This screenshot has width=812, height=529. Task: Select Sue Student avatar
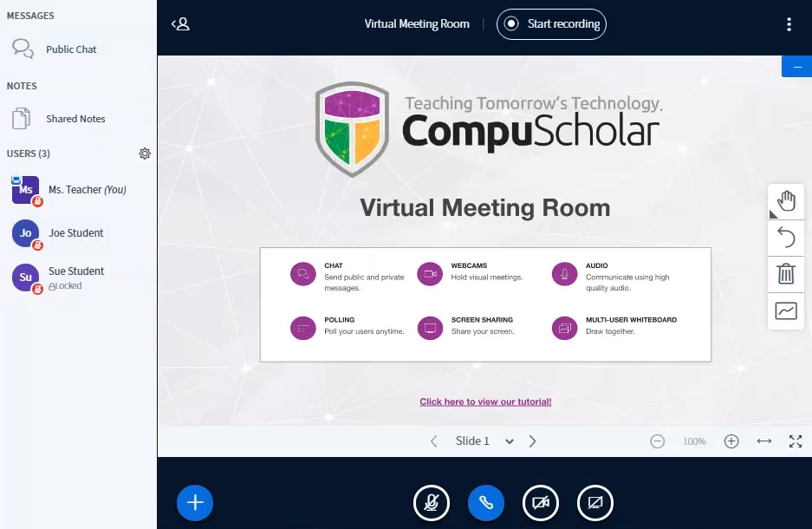pyautogui.click(x=25, y=278)
